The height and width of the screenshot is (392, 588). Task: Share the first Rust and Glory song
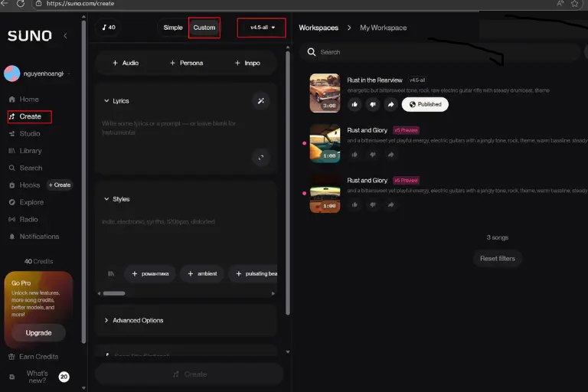pos(390,155)
